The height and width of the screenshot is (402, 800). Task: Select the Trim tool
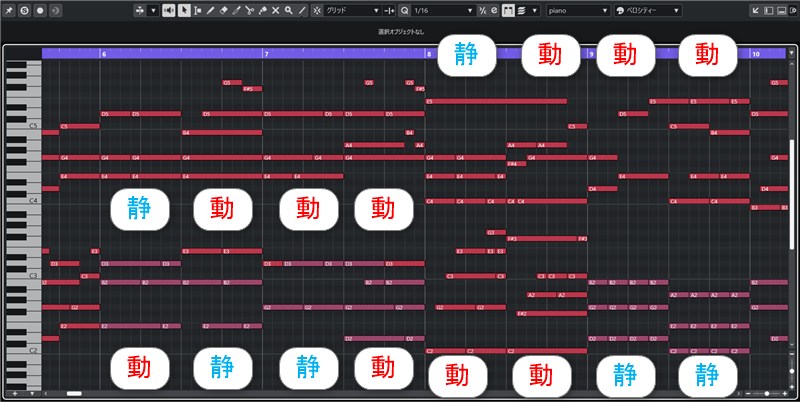(236, 10)
